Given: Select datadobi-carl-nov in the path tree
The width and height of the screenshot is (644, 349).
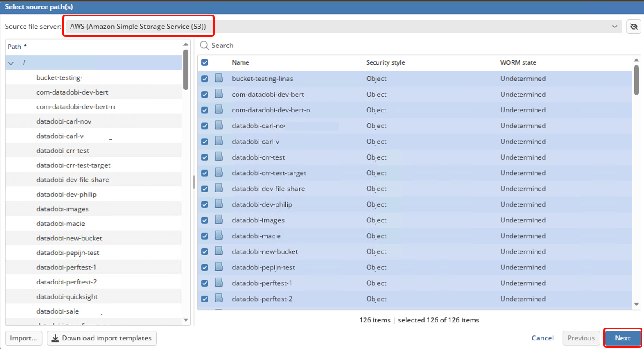Looking at the screenshot, I should point(64,121).
